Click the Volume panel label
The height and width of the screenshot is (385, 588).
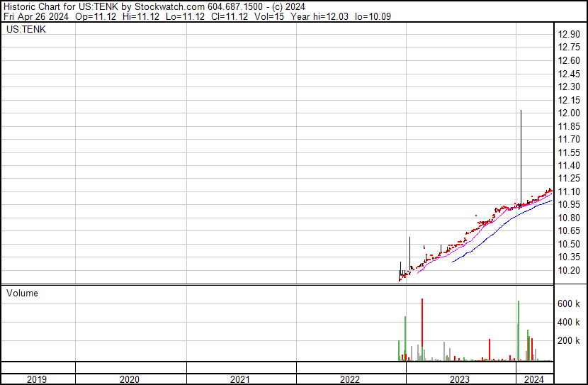[22, 293]
